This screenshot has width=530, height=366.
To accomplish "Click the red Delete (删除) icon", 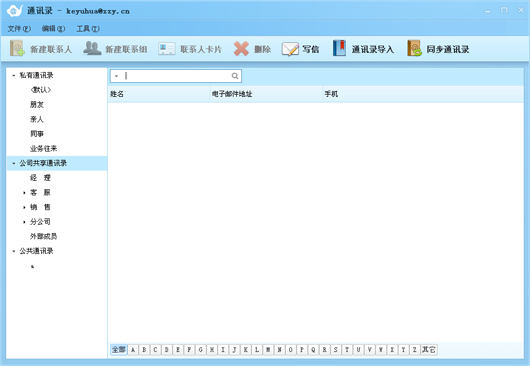I will [x=241, y=49].
